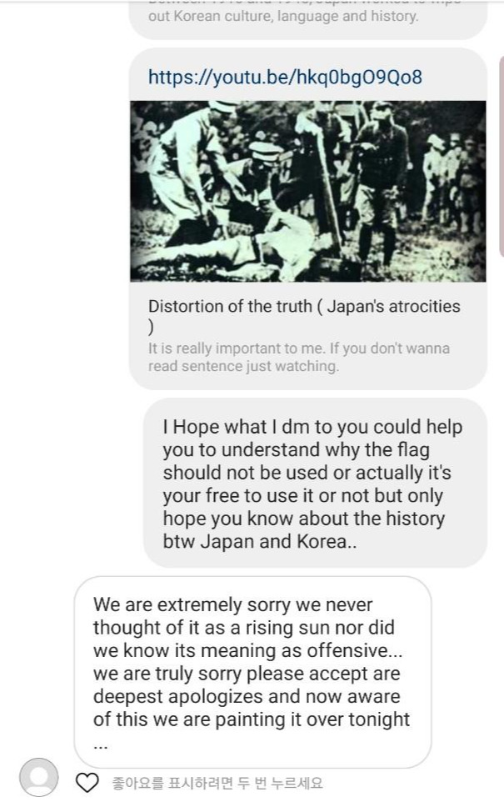This screenshot has height=812, width=504.
Task: Select the 'I Hope what I dm' message bubble
Action: 315,484
